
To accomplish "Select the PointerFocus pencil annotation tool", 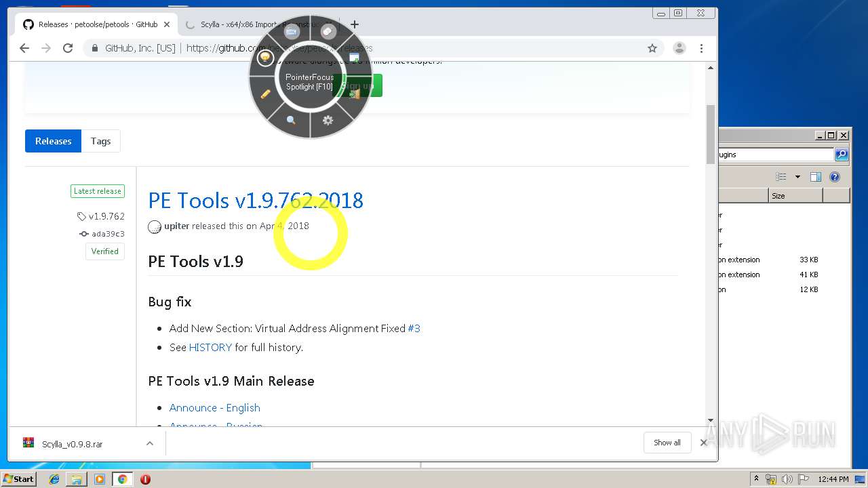I will tap(266, 94).
